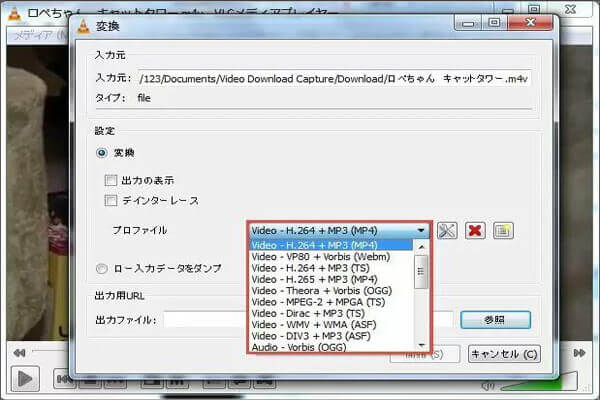Click scroll down arrow in profile list
This screenshot has height=400, width=600.
tap(421, 345)
